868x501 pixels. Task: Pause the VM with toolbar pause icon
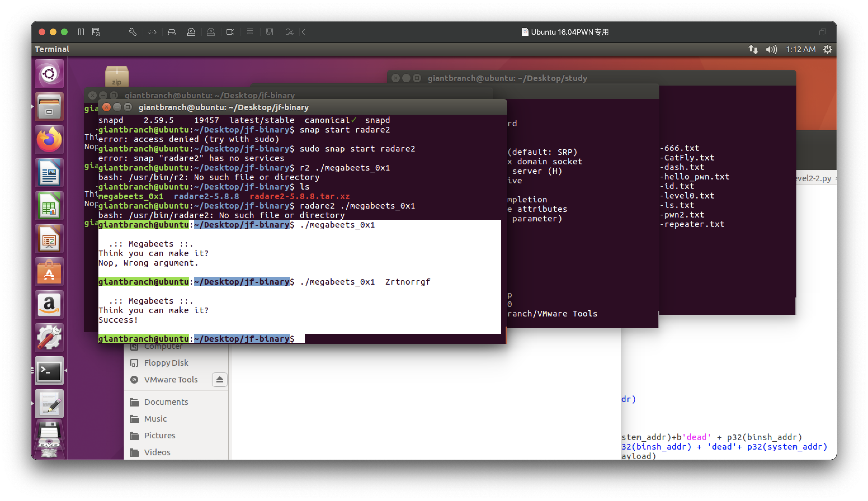click(x=81, y=32)
